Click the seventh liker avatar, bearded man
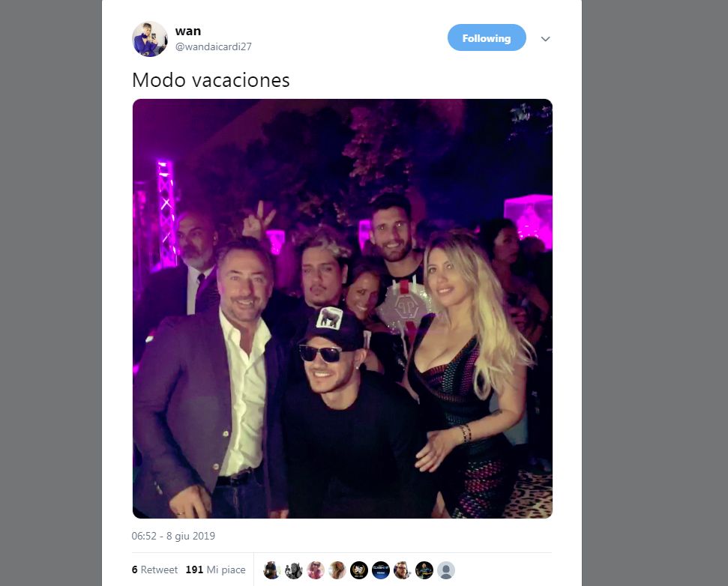728x586 pixels. (x=403, y=570)
